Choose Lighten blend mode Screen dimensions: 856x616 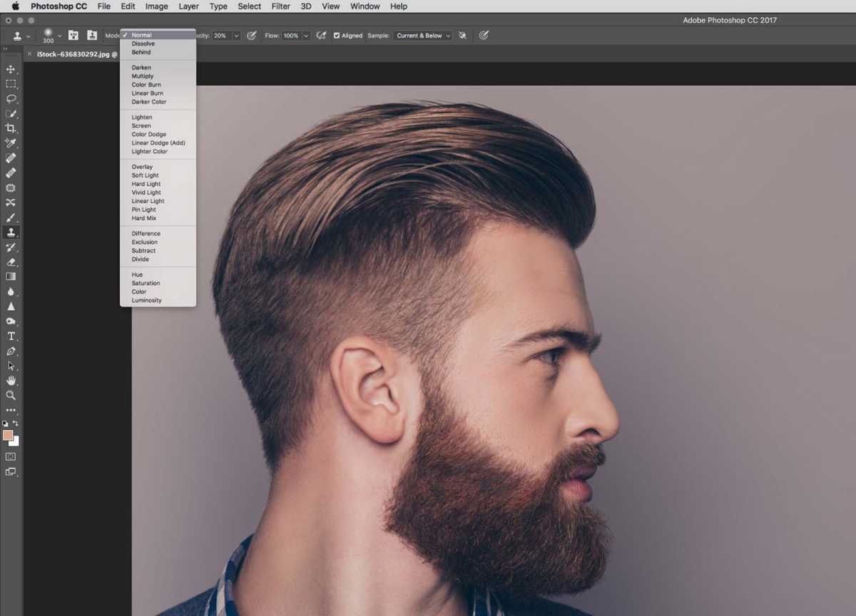158,117
